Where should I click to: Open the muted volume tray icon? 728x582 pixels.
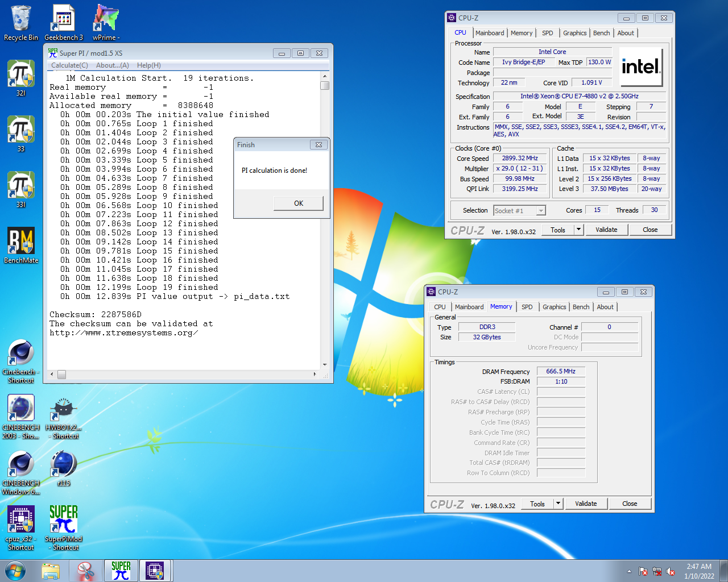pyautogui.click(x=671, y=571)
